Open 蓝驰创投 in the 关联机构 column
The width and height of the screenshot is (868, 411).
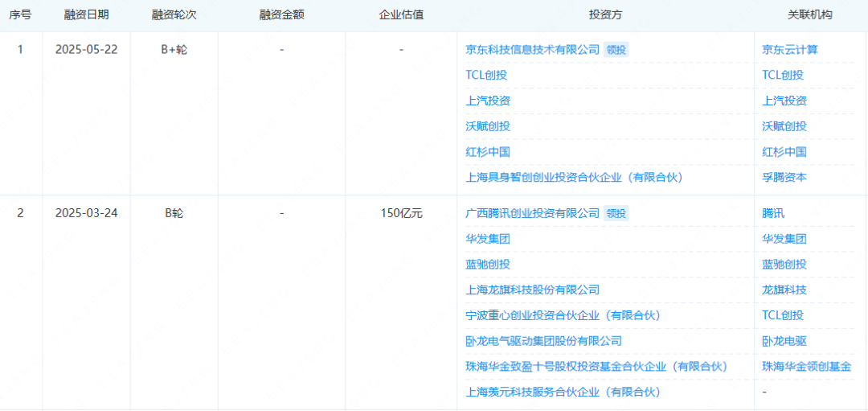click(784, 265)
